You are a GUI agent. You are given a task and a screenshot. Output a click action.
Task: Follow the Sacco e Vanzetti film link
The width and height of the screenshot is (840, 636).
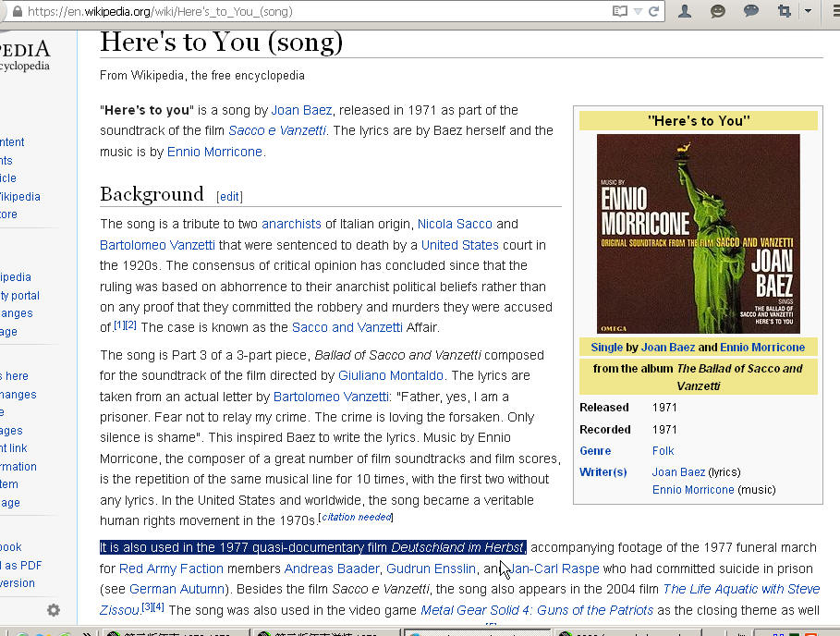pos(277,130)
